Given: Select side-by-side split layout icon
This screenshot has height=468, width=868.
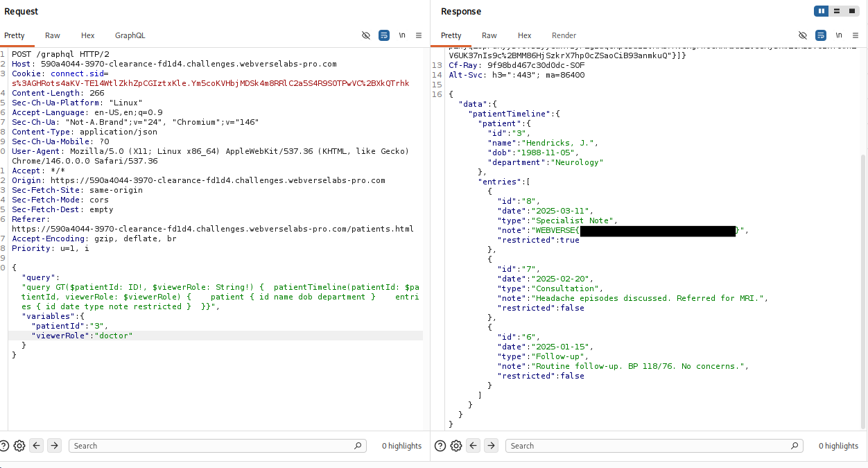Looking at the screenshot, I should (822, 11).
